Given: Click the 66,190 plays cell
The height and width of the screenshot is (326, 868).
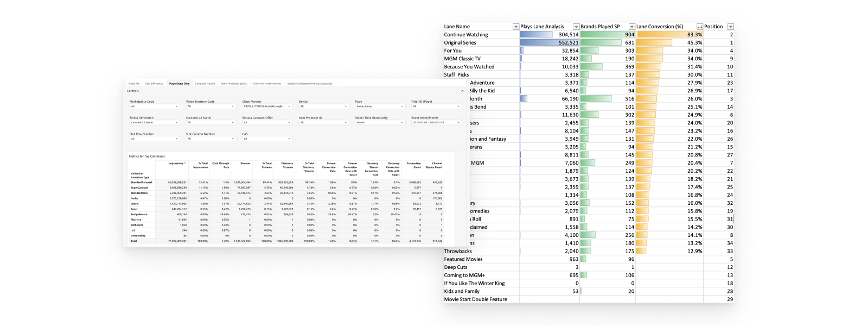Looking at the screenshot, I should (550, 99).
